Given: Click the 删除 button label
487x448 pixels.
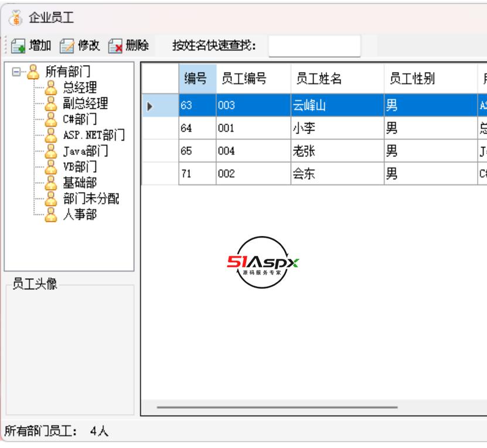Looking at the screenshot, I should (x=137, y=46).
